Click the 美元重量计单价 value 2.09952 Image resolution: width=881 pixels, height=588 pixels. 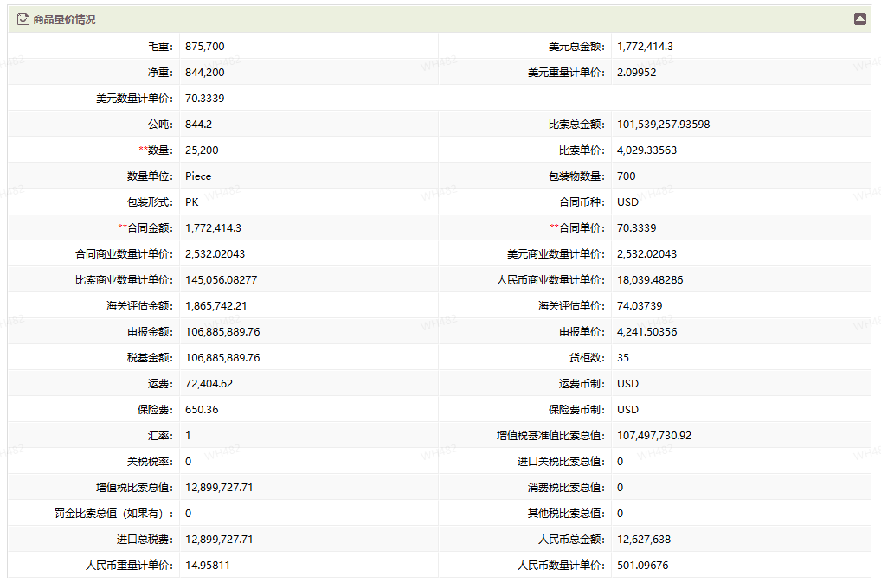pyautogui.click(x=636, y=73)
